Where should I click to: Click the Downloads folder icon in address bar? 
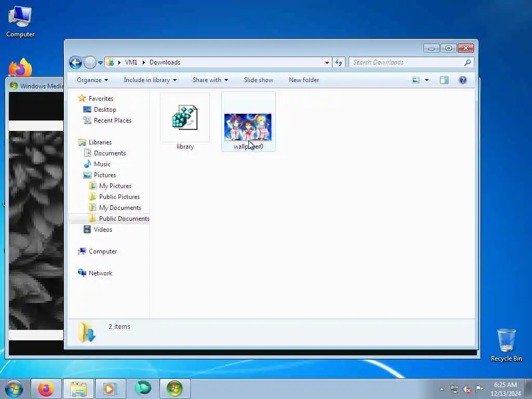(110, 62)
